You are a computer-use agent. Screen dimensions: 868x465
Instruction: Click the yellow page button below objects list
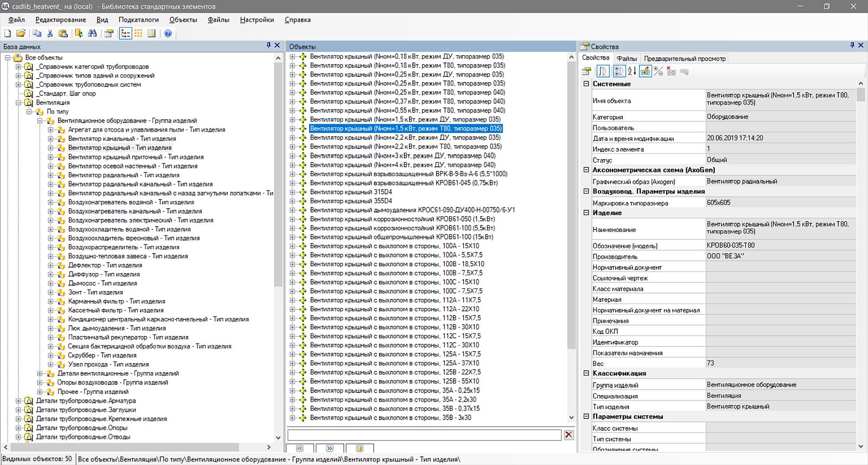[x=360, y=448]
